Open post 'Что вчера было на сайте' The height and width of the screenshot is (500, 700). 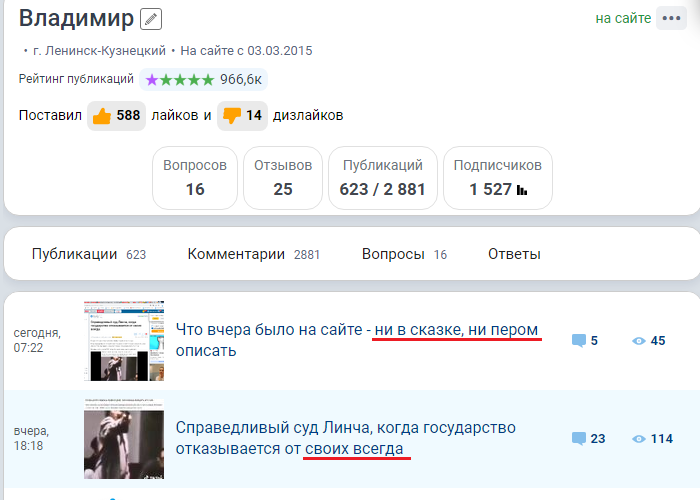pyautogui.click(x=357, y=340)
